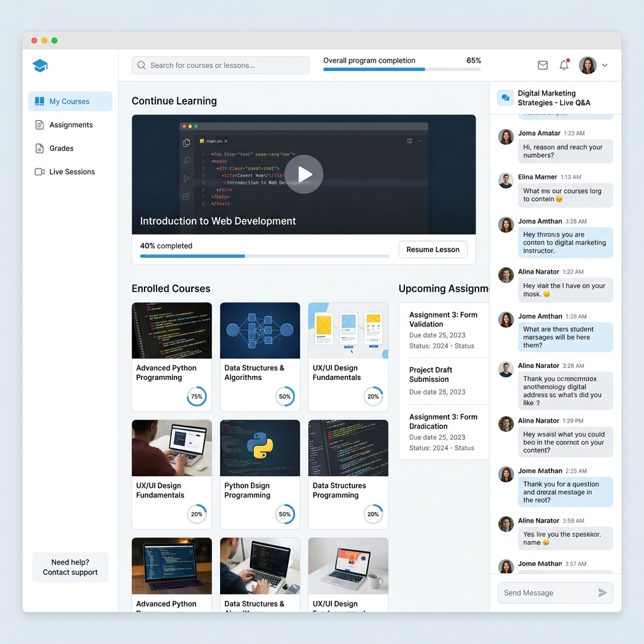Click Continue Learning heading
Screen dimensions: 644x644
tap(174, 101)
